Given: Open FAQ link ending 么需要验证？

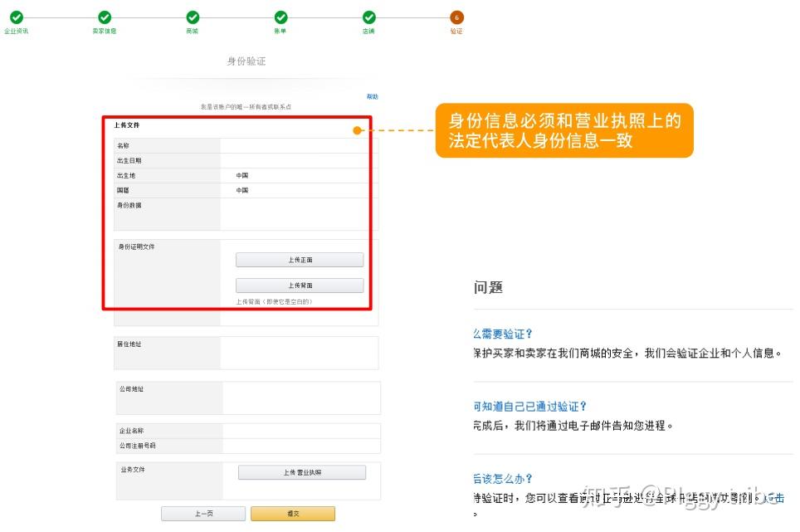Looking at the screenshot, I should (x=503, y=334).
